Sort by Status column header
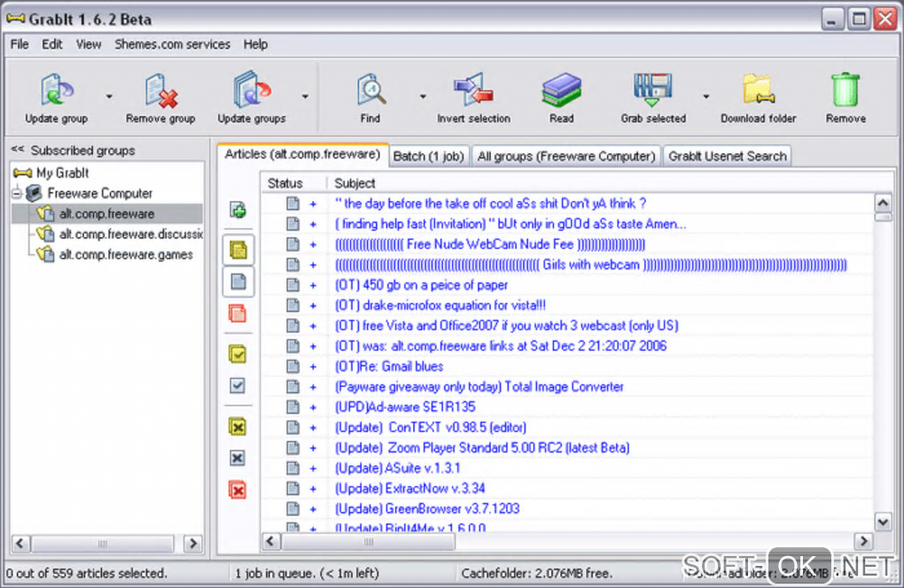 click(284, 183)
